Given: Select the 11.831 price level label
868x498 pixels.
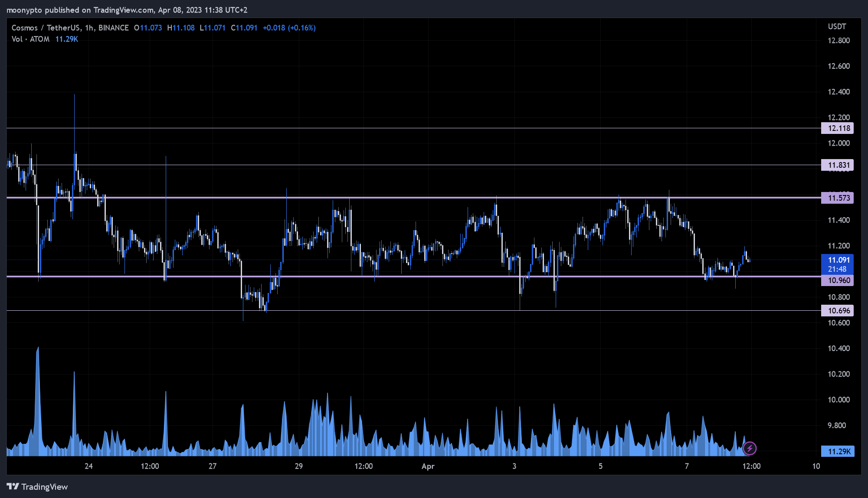Looking at the screenshot, I should 837,165.
